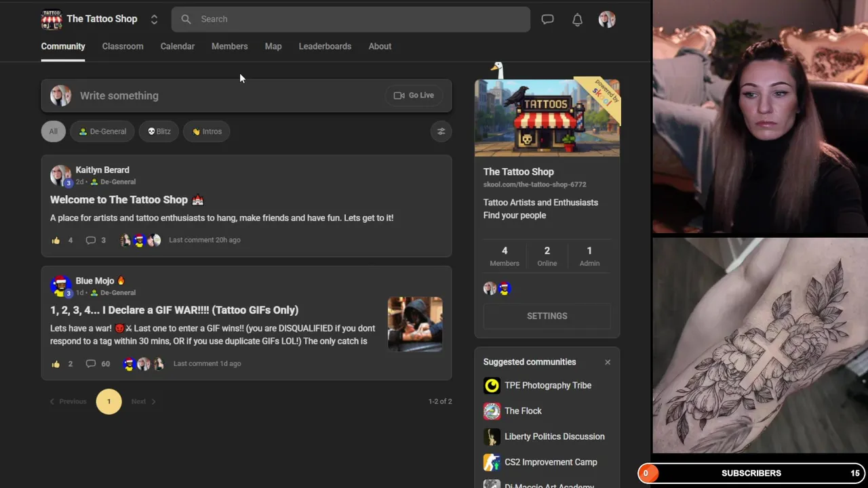View the 2 Online count
Viewport: 868px width, 488px height.
[547, 256]
